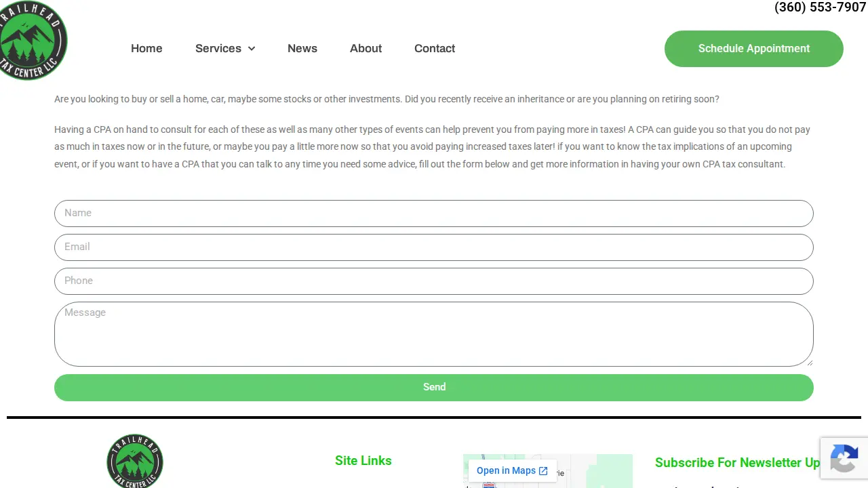Screen dimensions: 868x488
Task: Click the external-link icon beside Open in Maps
Action: click(543, 471)
